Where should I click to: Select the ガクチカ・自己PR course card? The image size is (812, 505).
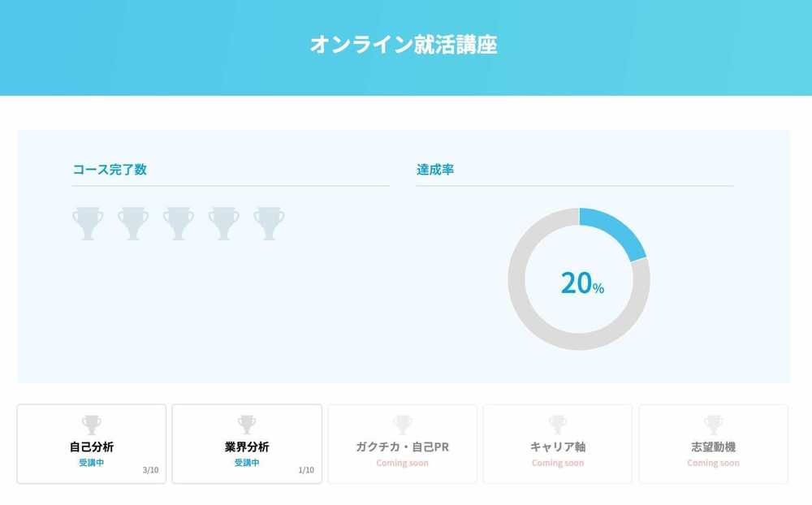pyautogui.click(x=403, y=444)
